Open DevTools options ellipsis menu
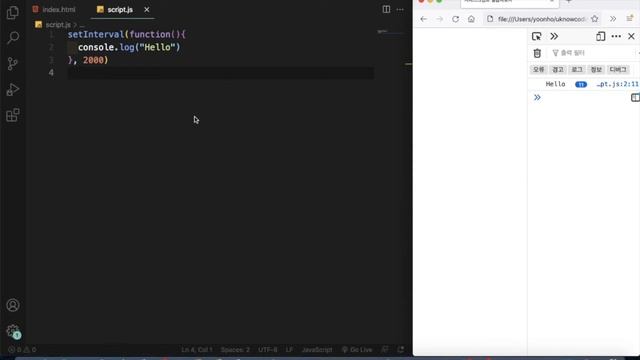This screenshot has height=360, width=640. 616,36
